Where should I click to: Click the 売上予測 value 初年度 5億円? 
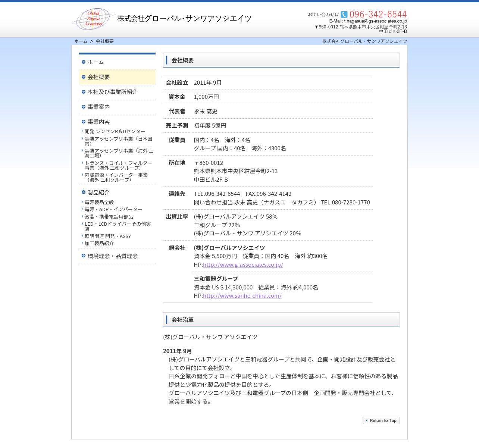(210, 125)
